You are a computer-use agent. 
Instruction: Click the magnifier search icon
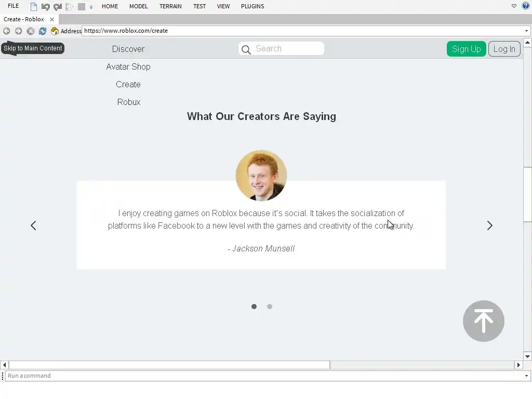click(x=246, y=49)
